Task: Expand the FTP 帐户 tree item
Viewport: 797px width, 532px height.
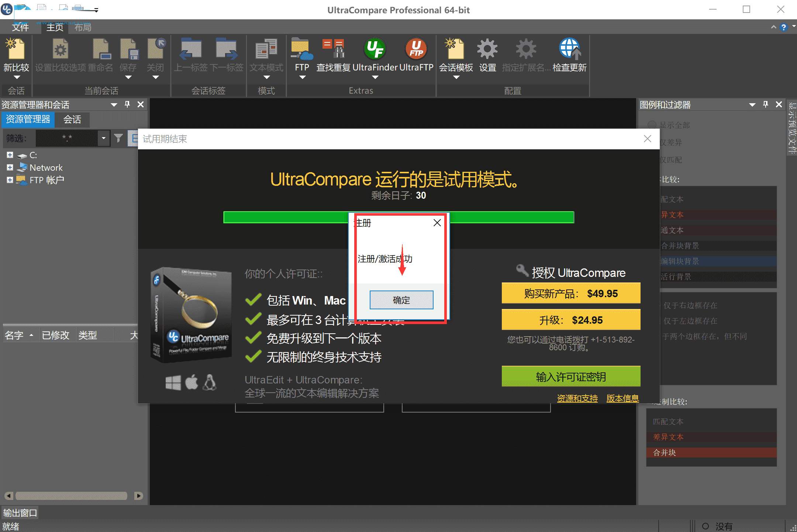Action: click(x=10, y=180)
